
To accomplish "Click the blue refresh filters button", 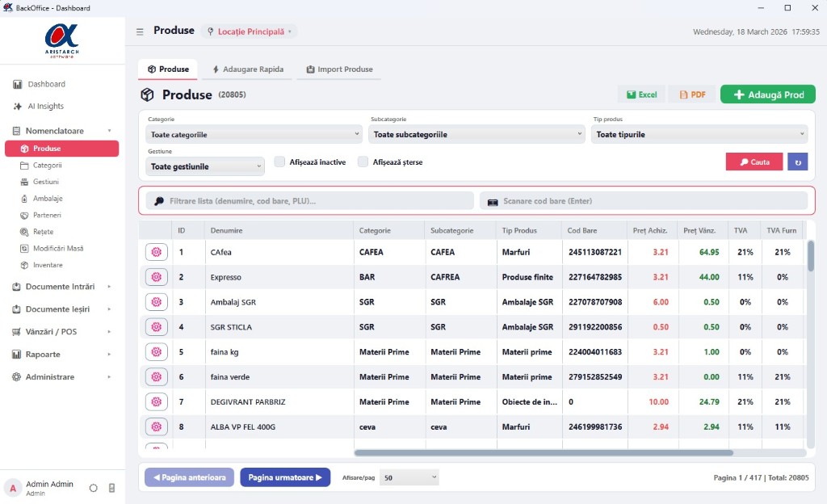I will click(797, 162).
